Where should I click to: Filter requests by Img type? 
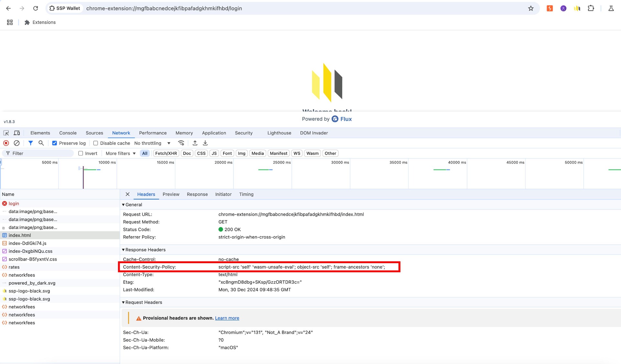(242, 154)
